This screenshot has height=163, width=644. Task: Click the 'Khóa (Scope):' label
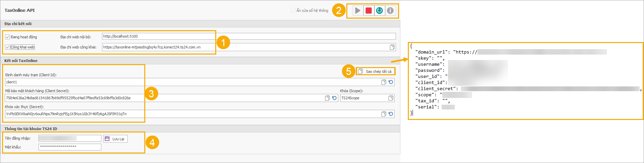(351, 91)
